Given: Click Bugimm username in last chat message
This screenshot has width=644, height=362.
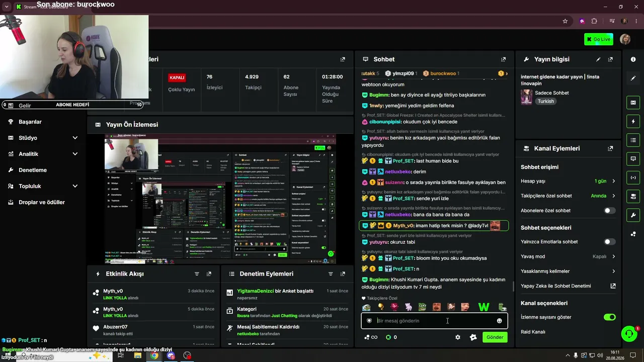Looking at the screenshot, I should click(379, 280).
